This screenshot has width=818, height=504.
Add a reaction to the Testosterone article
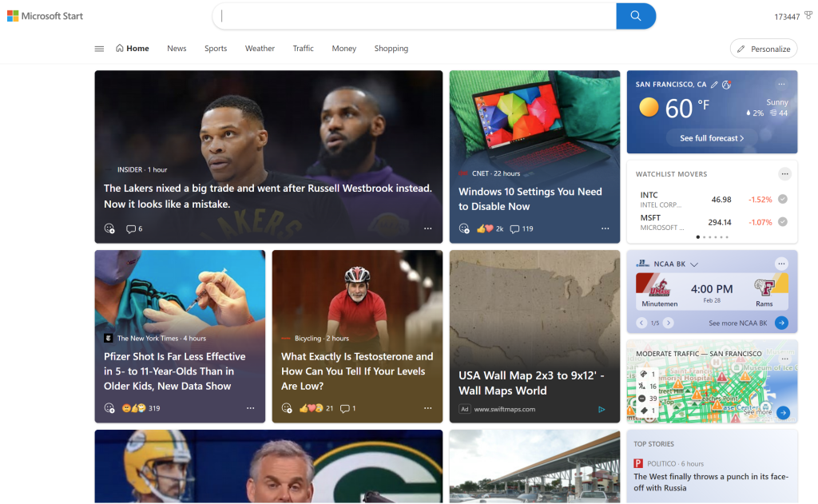click(x=287, y=408)
